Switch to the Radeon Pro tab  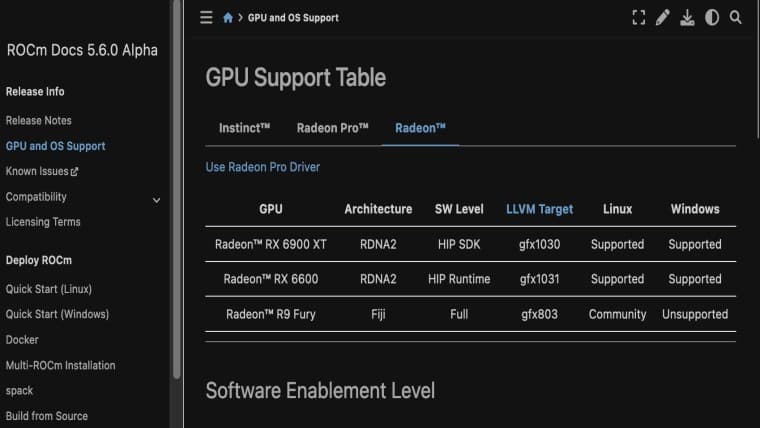pyautogui.click(x=332, y=128)
